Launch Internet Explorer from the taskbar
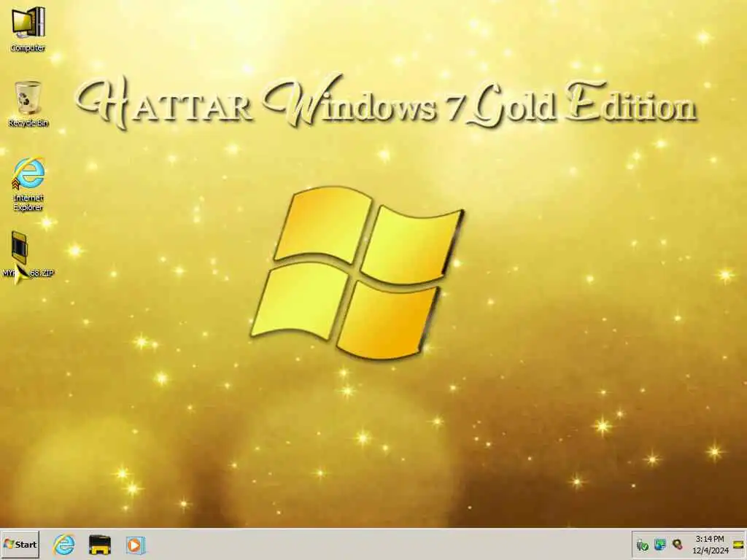This screenshot has width=747, height=560. click(x=64, y=544)
